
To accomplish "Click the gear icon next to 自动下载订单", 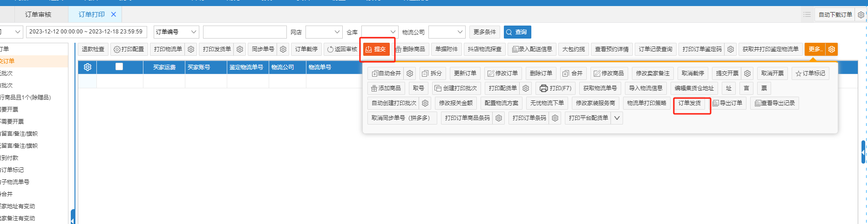I will [861, 15].
